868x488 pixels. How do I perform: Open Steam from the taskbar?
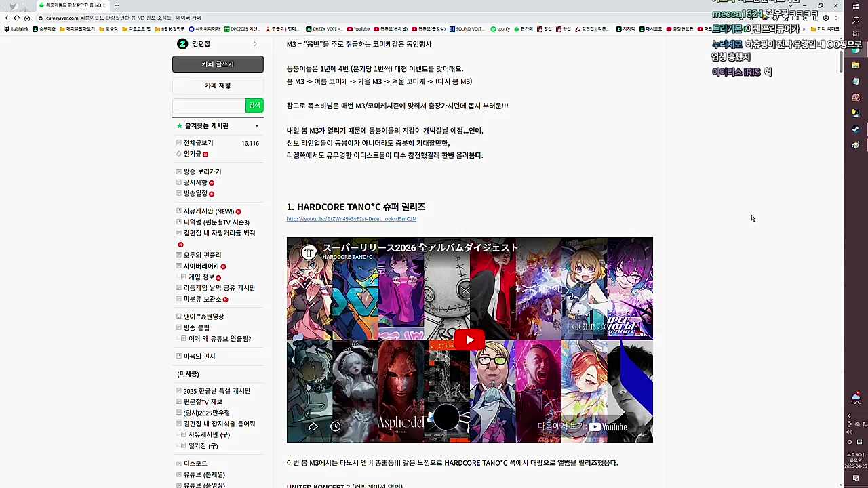856,129
